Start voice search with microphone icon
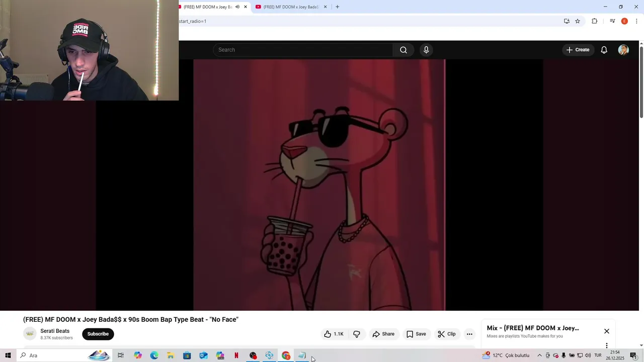Viewport: 644px width, 362px height. tap(426, 50)
